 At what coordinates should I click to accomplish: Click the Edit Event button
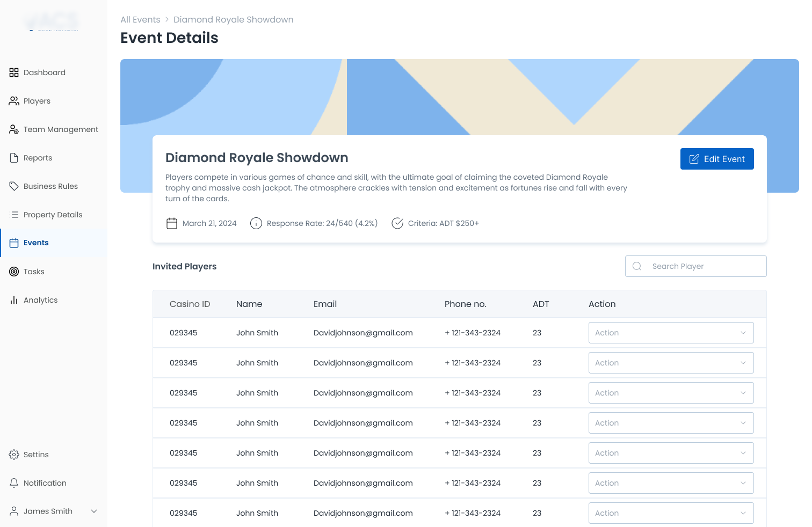click(717, 159)
